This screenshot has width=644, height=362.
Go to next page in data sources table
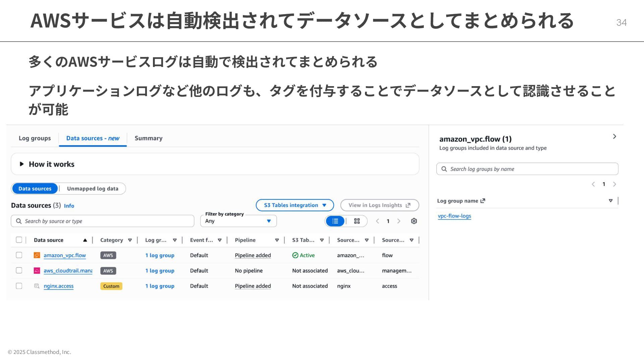tap(399, 221)
